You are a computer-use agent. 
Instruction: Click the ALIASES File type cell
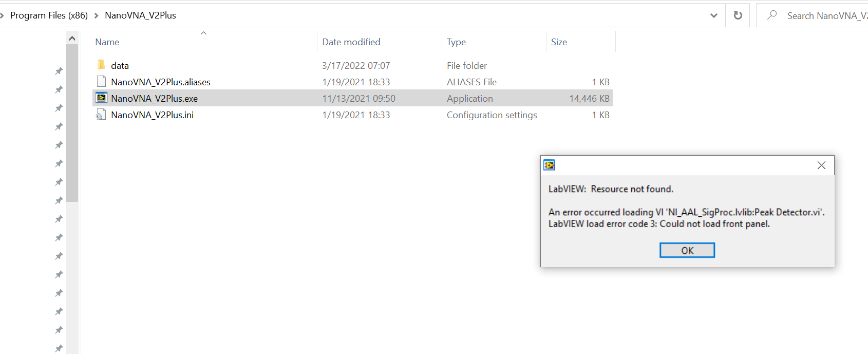[x=471, y=82]
